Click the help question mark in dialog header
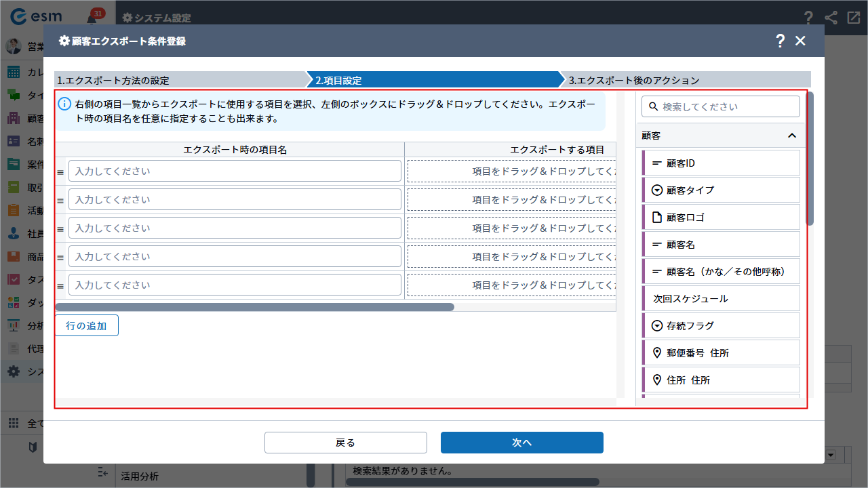 pyautogui.click(x=780, y=41)
